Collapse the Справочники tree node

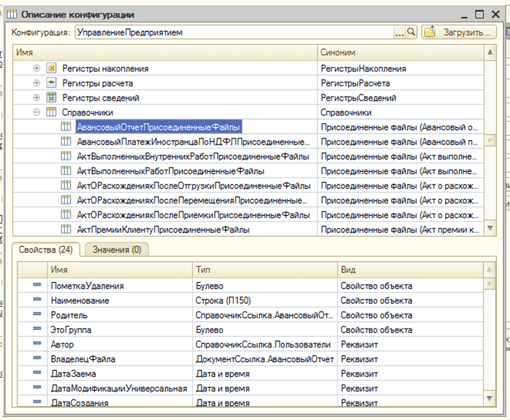click(37, 112)
